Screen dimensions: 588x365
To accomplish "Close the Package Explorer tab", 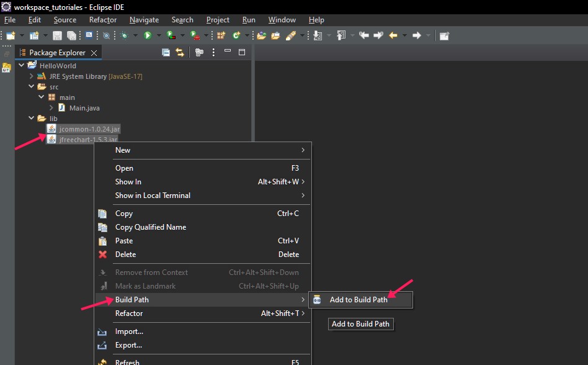I will click(x=94, y=53).
